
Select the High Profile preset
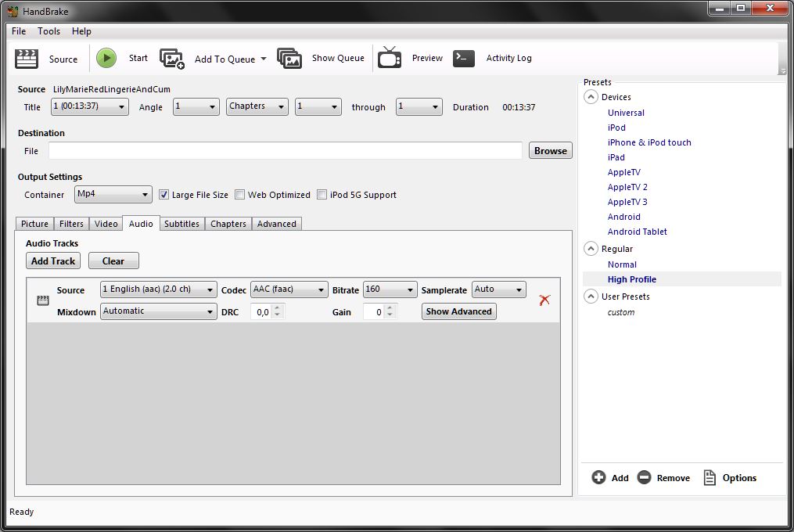pyautogui.click(x=632, y=279)
